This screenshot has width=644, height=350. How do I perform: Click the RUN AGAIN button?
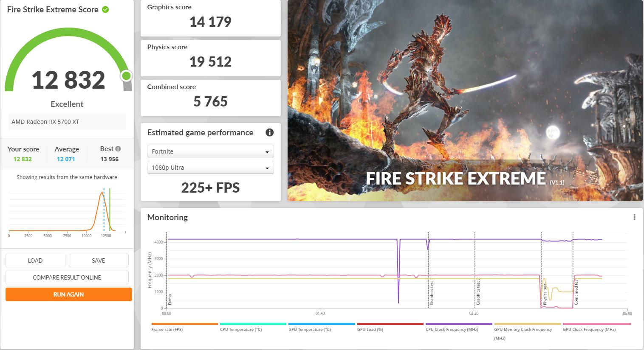68,294
